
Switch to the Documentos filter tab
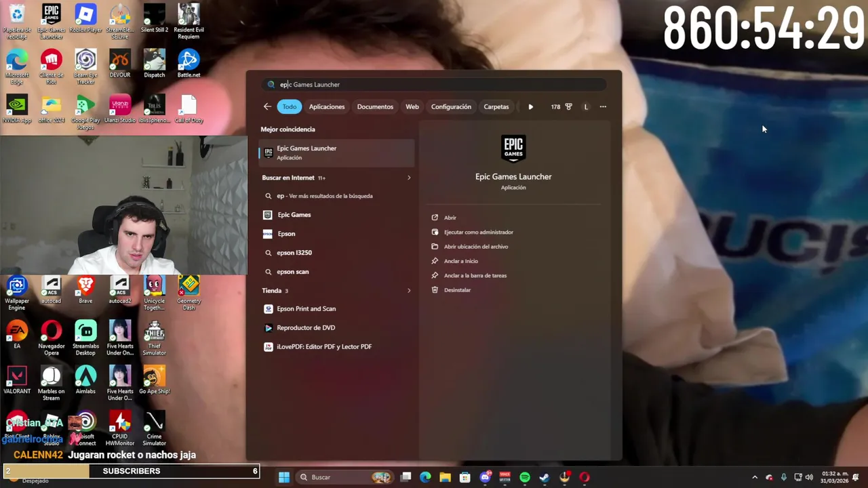click(375, 106)
